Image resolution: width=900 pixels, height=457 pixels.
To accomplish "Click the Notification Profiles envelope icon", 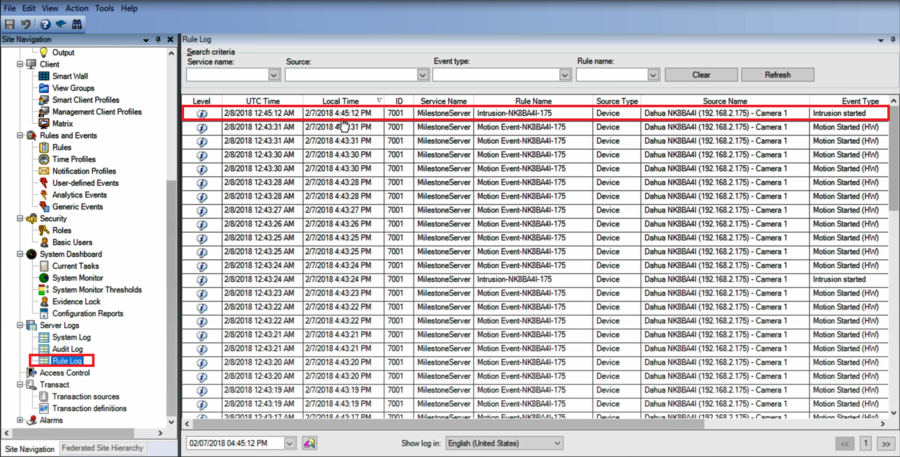I will [44, 171].
